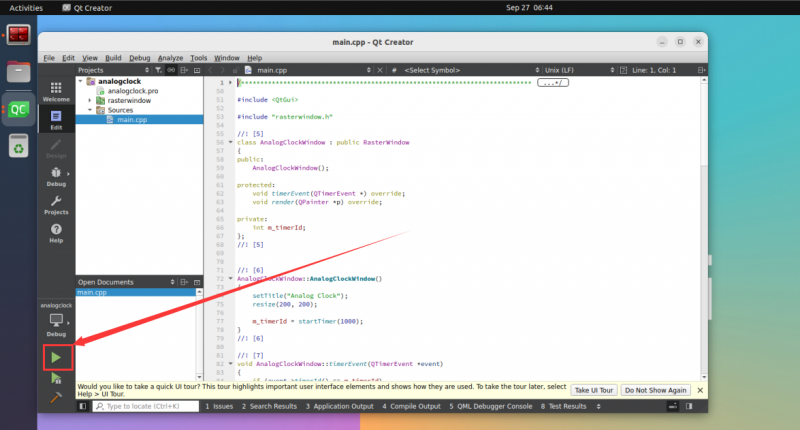Open Projects mode with the wrench icon
This screenshot has width=800, height=430.
(x=56, y=205)
